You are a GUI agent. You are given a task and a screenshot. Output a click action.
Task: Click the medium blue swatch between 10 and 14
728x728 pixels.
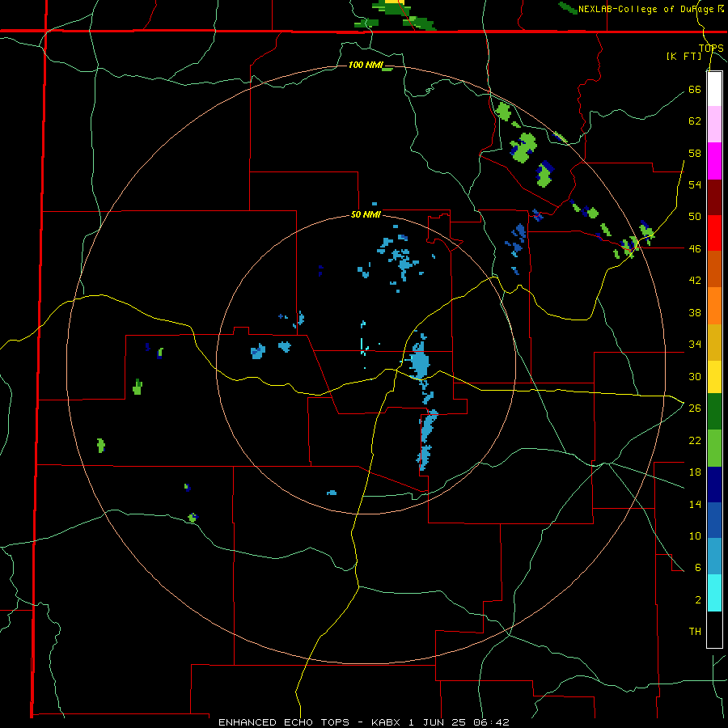714,520
